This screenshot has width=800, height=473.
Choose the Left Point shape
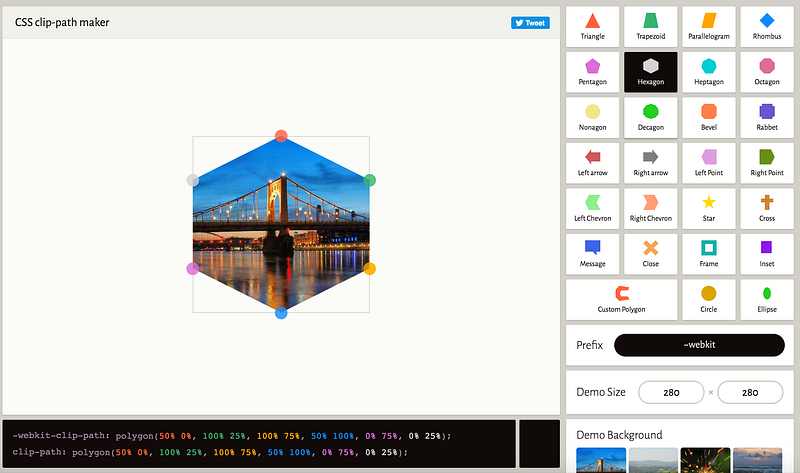(709, 163)
